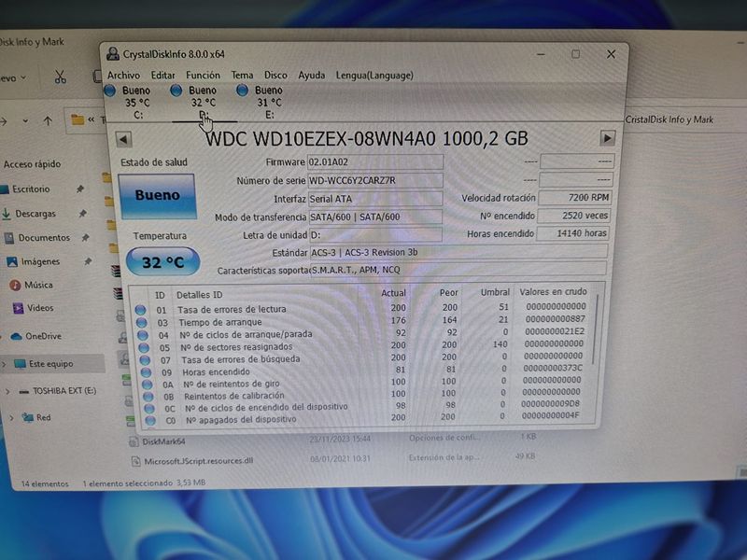This screenshot has height=560, width=747.
Task: Click the Bueno health status button
Action: click(x=158, y=196)
